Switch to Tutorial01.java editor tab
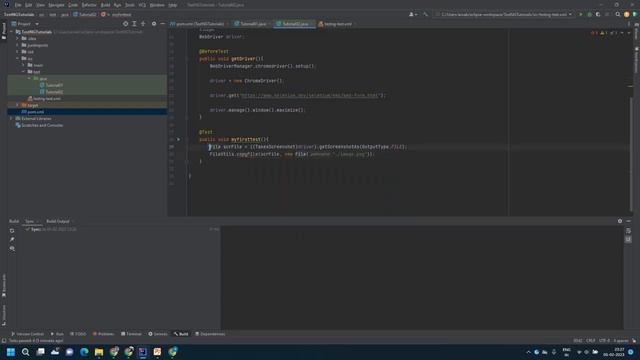 click(x=251, y=24)
